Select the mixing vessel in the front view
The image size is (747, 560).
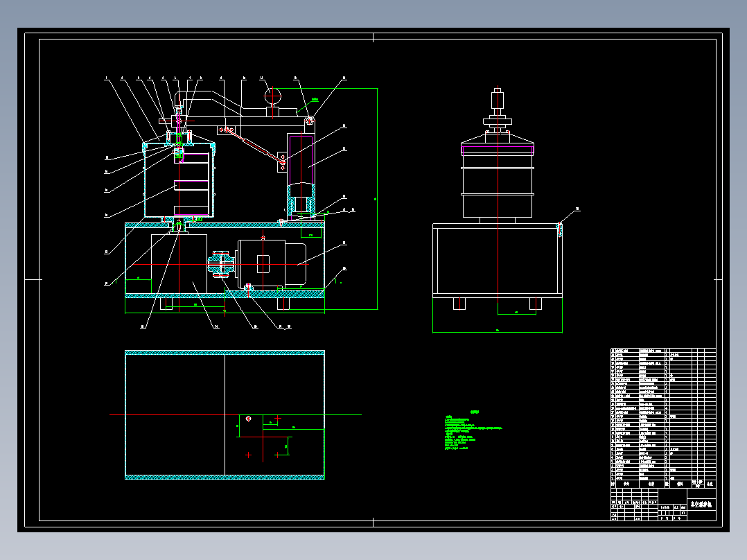(x=179, y=181)
